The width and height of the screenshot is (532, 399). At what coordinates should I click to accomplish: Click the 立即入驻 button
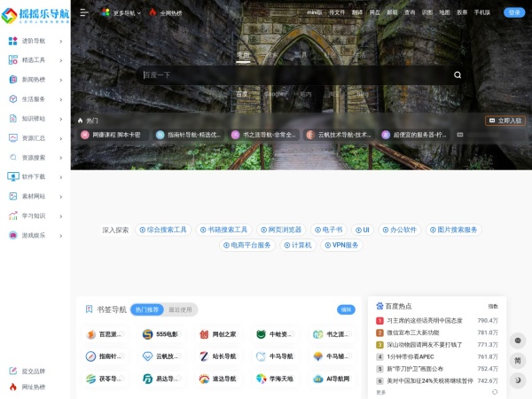pyautogui.click(x=505, y=121)
